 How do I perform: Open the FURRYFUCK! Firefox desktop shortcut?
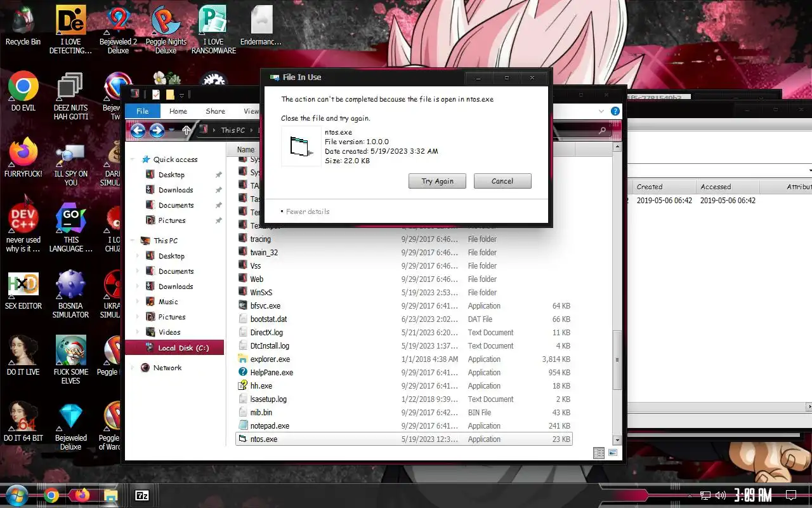click(23, 157)
